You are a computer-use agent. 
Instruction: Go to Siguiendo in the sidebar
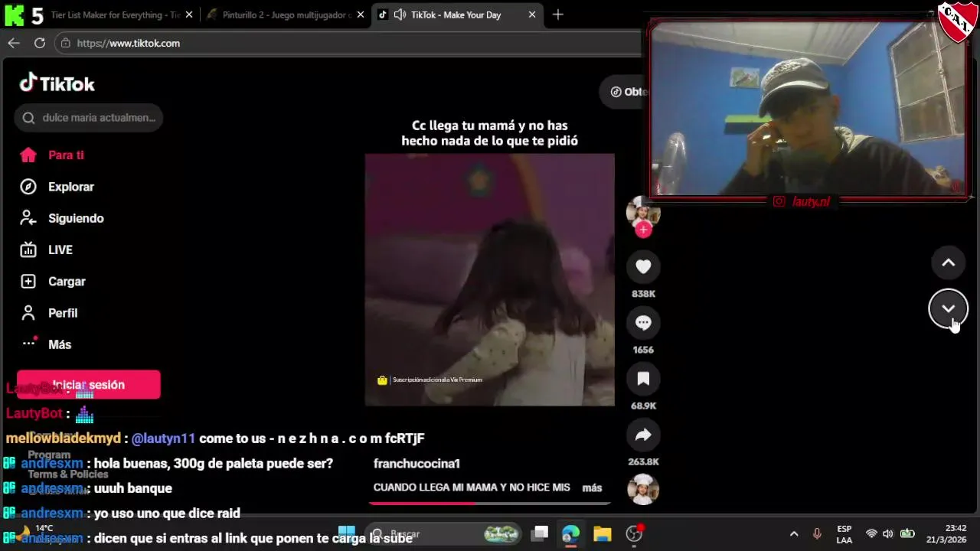pos(62,218)
